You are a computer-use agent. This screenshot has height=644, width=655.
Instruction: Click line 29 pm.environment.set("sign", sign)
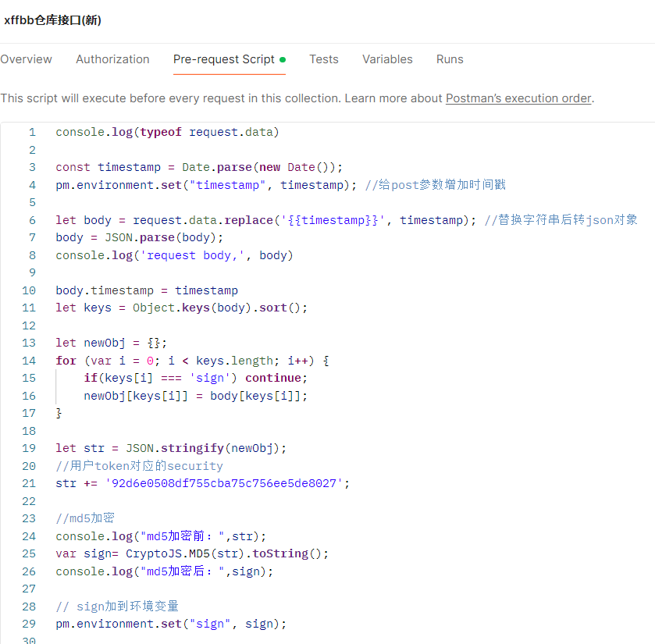pos(171,624)
